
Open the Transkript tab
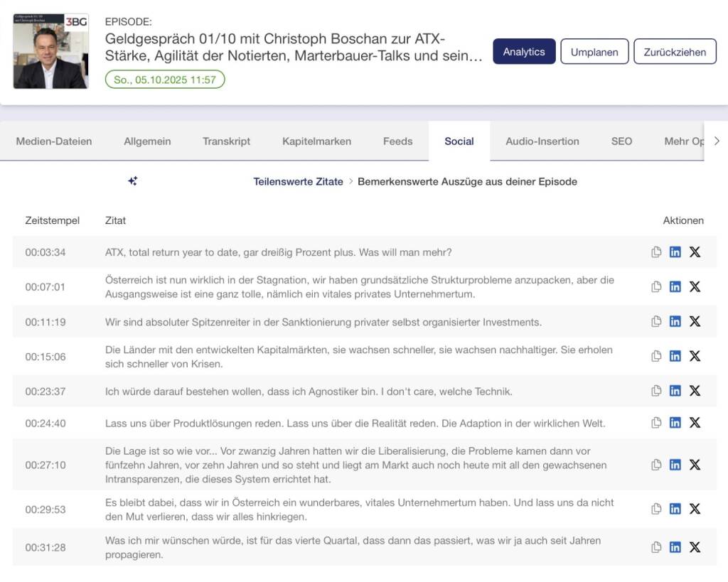(x=226, y=141)
